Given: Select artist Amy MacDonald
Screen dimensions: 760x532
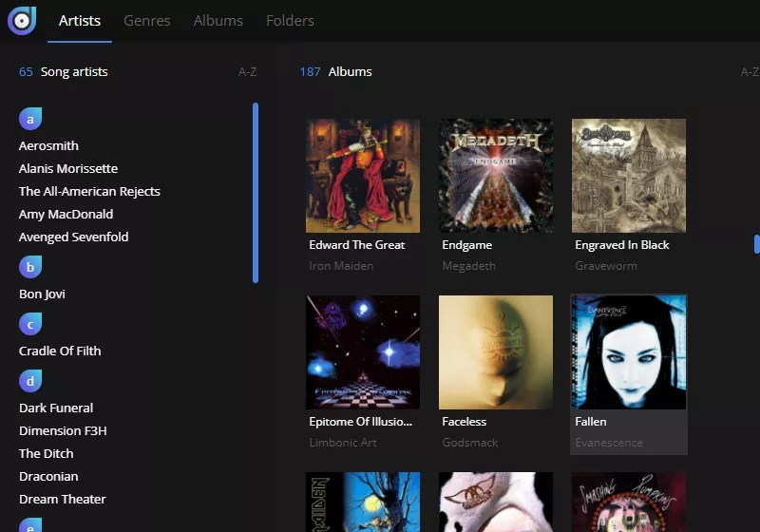Looking at the screenshot, I should 66,214.
